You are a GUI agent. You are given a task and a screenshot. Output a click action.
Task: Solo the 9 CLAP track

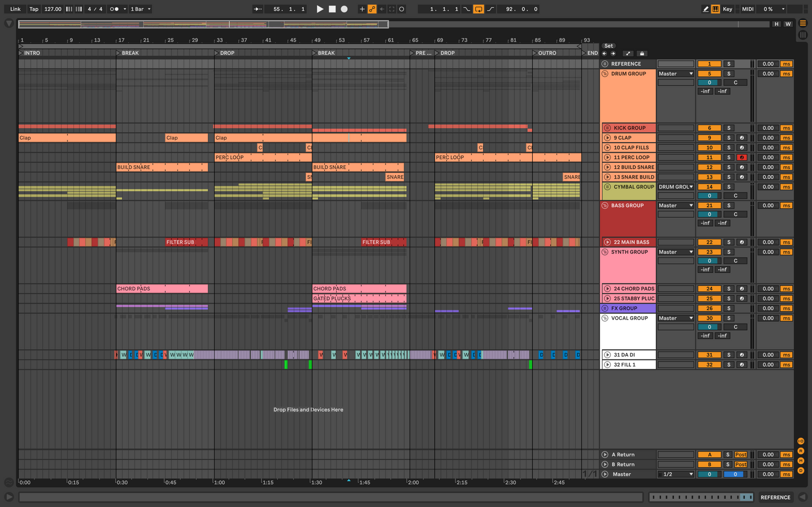click(x=728, y=138)
